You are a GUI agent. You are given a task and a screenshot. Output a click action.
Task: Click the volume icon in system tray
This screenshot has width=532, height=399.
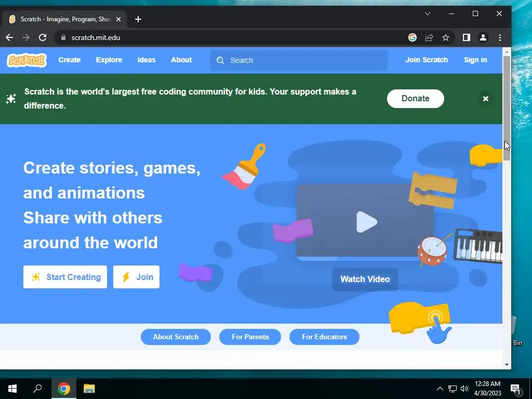click(464, 389)
